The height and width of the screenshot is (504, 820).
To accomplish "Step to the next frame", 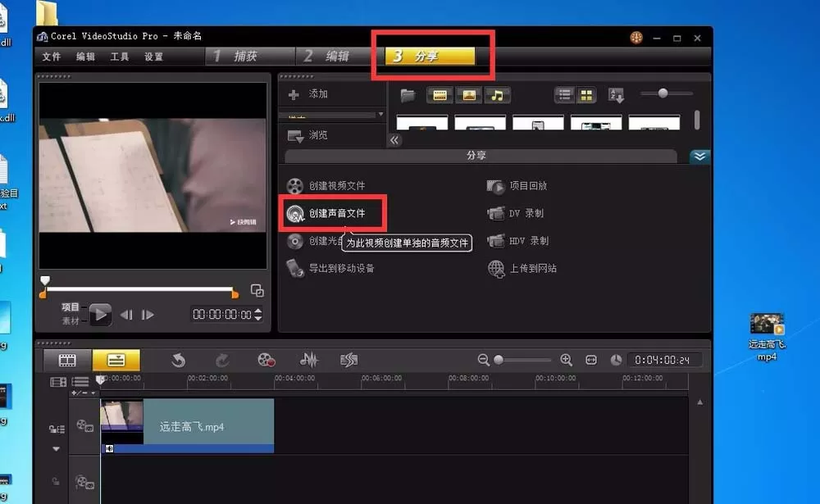I will point(148,315).
